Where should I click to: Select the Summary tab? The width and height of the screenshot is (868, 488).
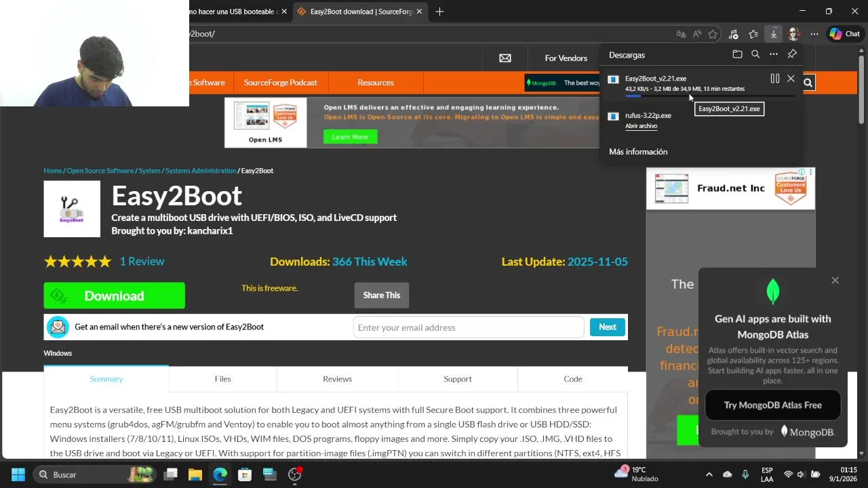coord(106,379)
